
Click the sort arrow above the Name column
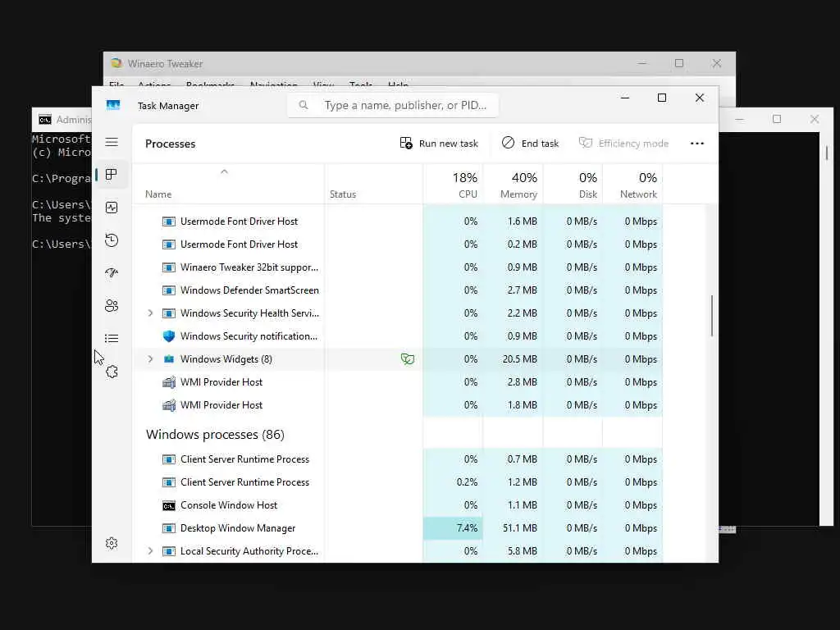point(225,171)
